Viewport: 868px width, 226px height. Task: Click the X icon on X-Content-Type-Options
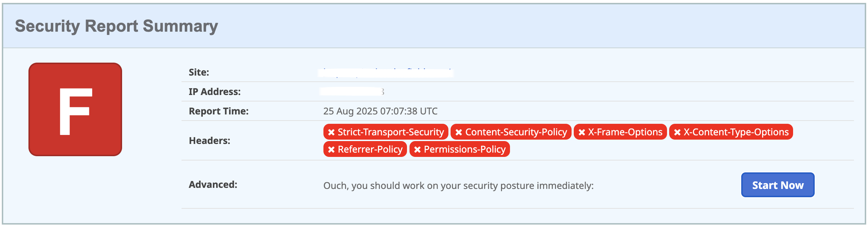[677, 132]
